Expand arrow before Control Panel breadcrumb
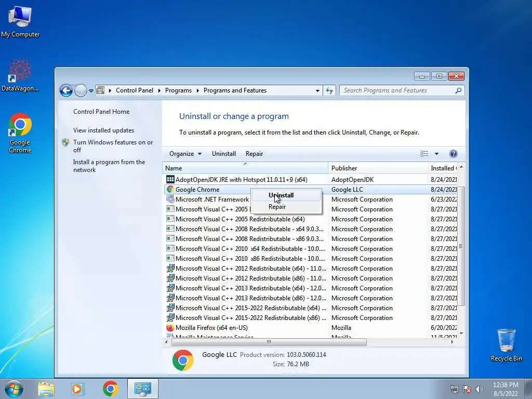The height and width of the screenshot is (399, 532). (x=110, y=90)
